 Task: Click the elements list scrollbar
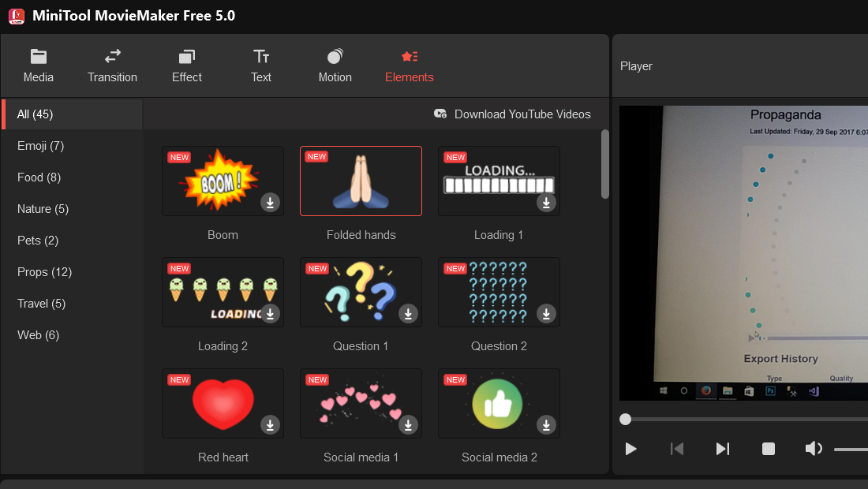(605, 164)
